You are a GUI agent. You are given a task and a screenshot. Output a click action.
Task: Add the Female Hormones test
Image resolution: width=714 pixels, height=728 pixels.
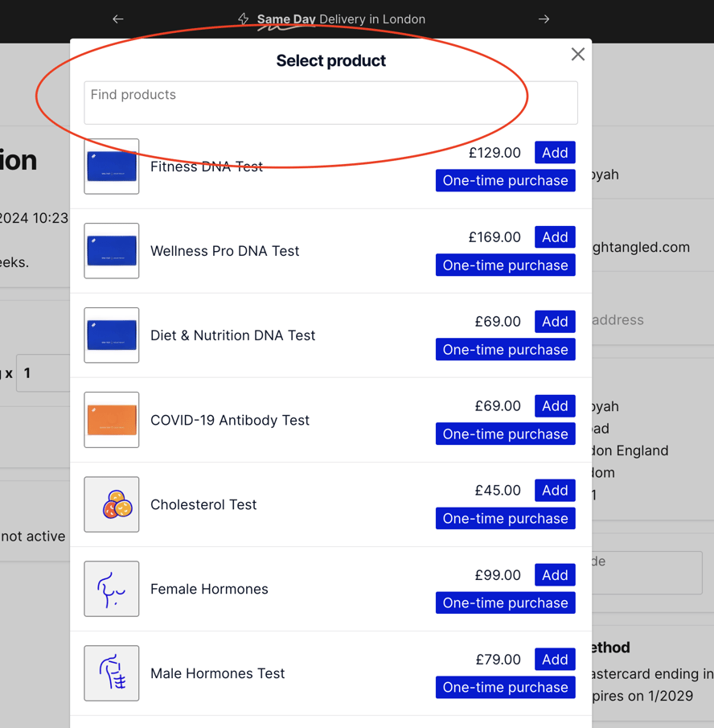tap(555, 574)
